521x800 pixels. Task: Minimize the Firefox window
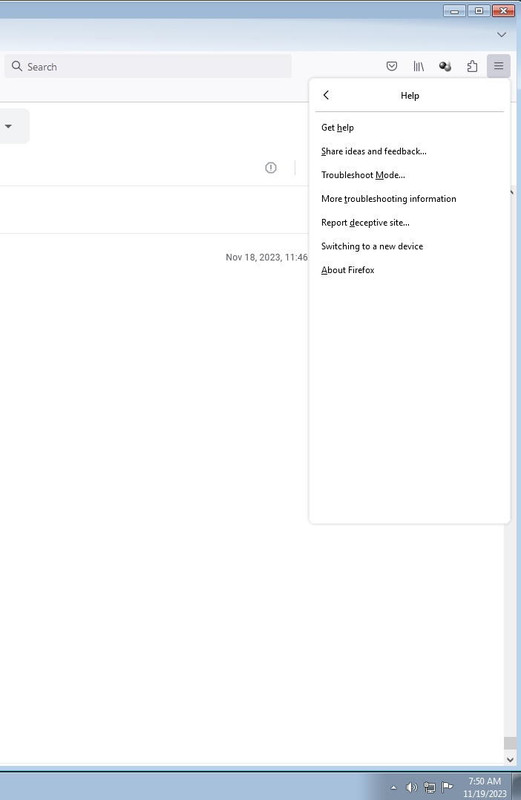click(454, 11)
